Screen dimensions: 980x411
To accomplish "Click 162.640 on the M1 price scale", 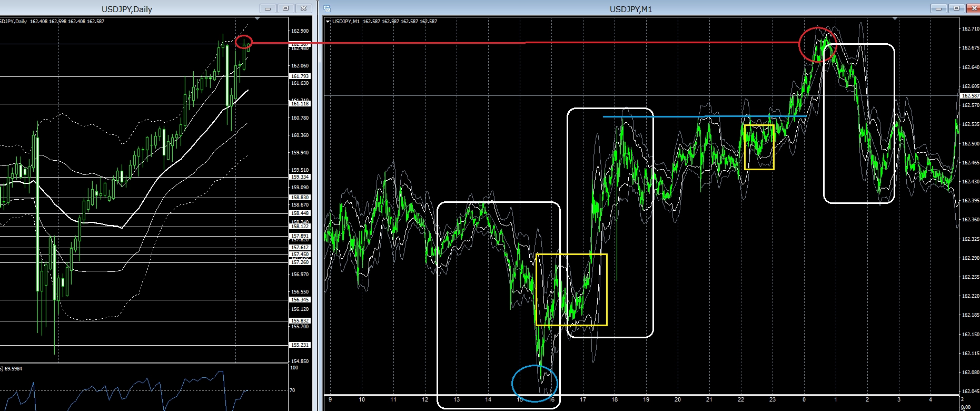I will (971, 67).
